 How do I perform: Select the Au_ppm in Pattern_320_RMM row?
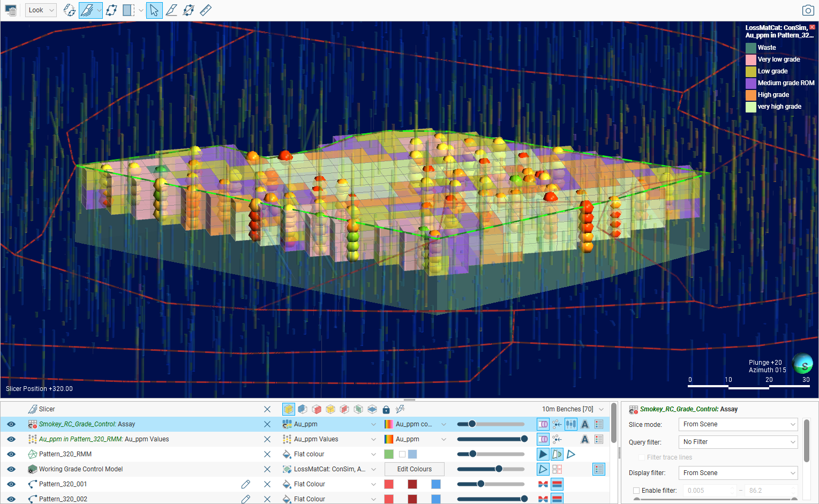pyautogui.click(x=104, y=439)
